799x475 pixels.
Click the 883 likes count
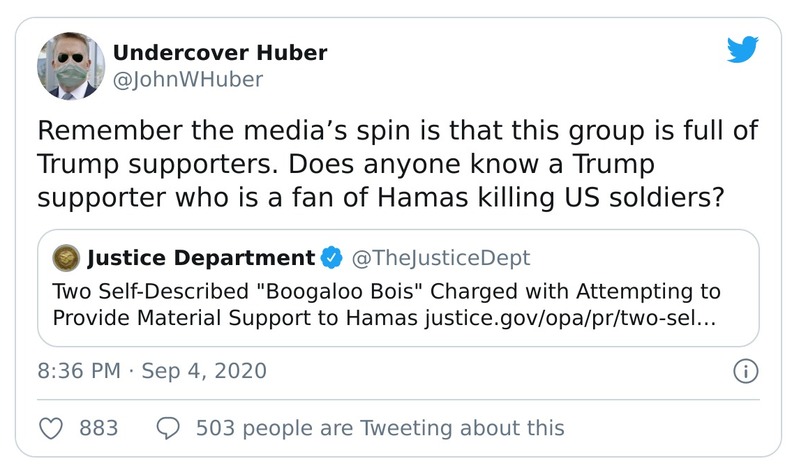[x=98, y=428]
